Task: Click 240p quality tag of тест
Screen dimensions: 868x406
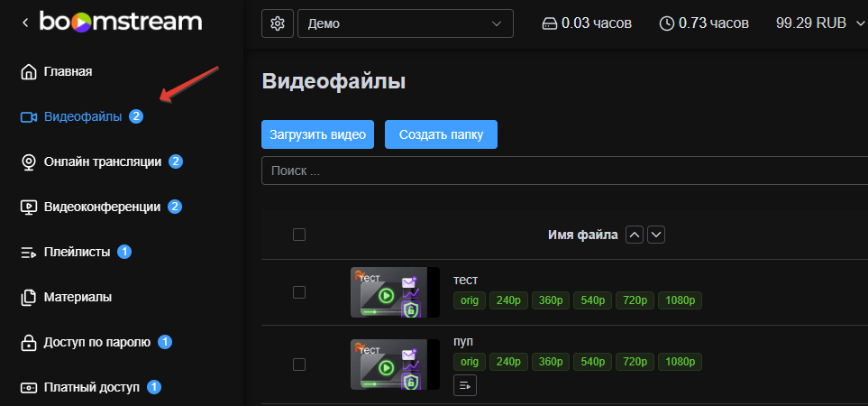Action: [508, 300]
